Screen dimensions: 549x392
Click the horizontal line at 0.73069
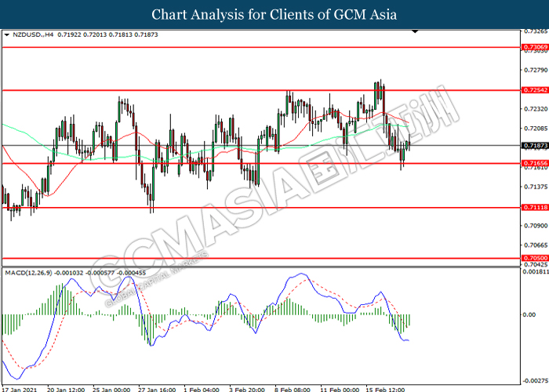click(x=261, y=47)
